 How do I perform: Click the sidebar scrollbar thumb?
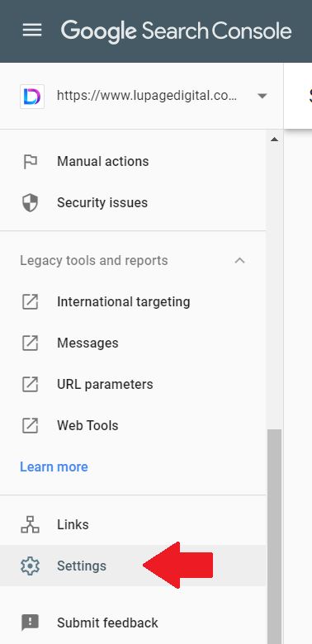(275, 537)
